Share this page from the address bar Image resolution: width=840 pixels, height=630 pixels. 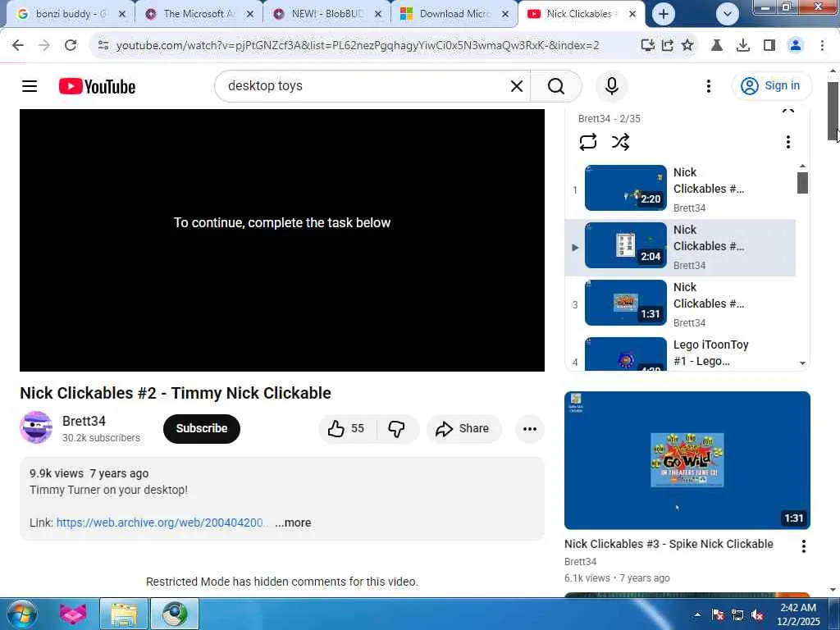click(x=668, y=46)
